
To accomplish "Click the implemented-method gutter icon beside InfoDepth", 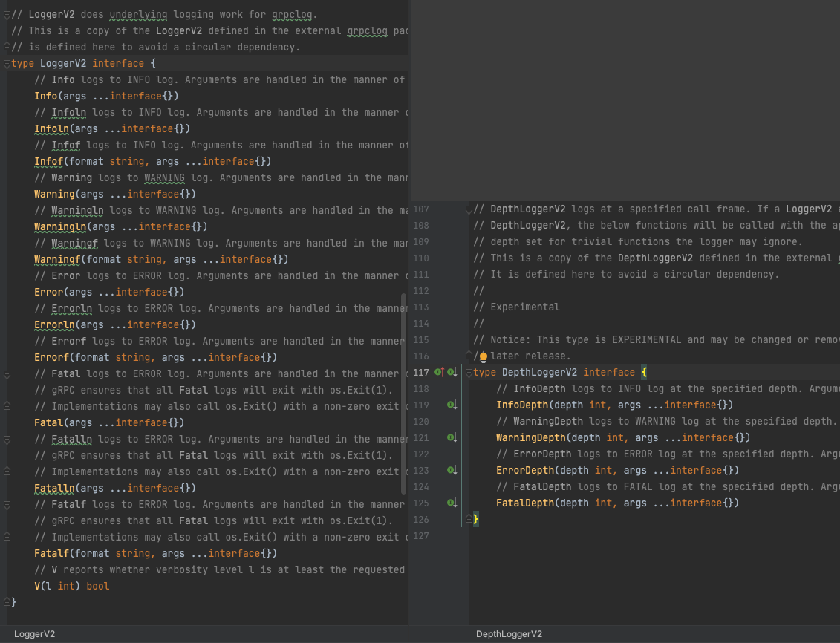I will (x=452, y=405).
